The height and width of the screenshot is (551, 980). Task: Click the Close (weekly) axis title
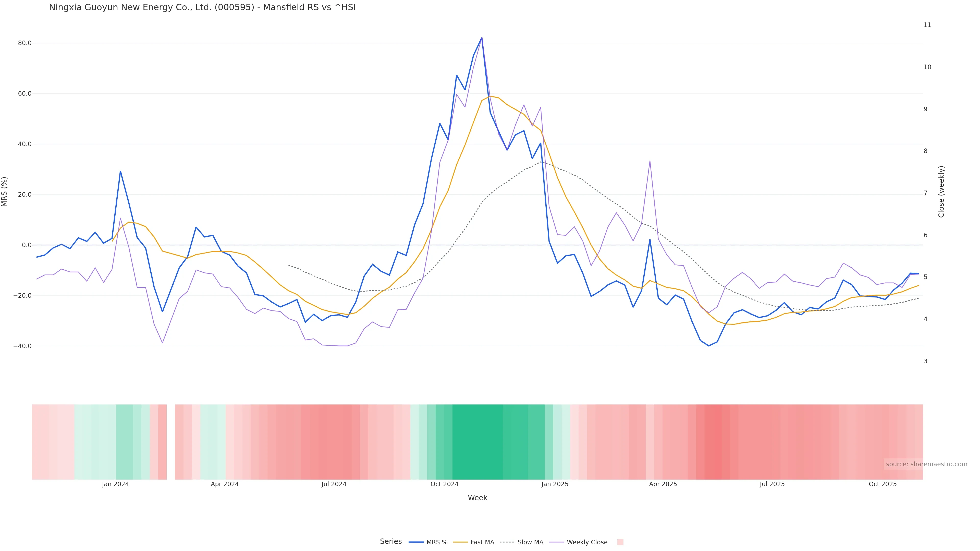[x=941, y=192]
